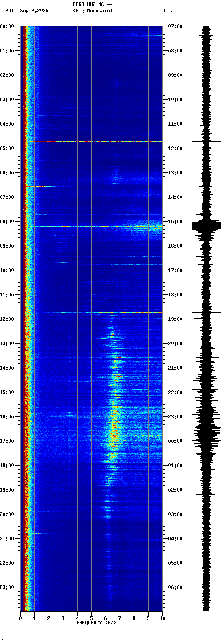Viewport: 224px width, 644px height.
Task: Click the '(Big Mountain)' station name
Action: [x=93, y=11]
